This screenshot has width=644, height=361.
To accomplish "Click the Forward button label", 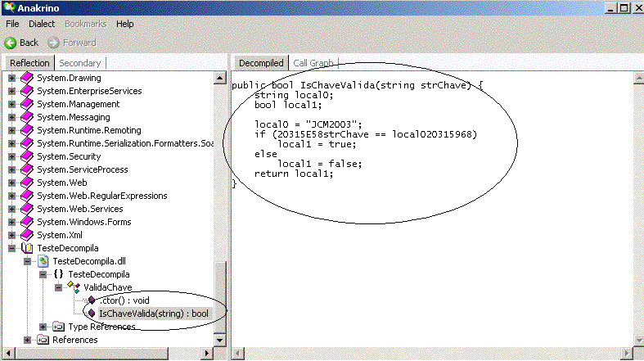I will 79,43.
